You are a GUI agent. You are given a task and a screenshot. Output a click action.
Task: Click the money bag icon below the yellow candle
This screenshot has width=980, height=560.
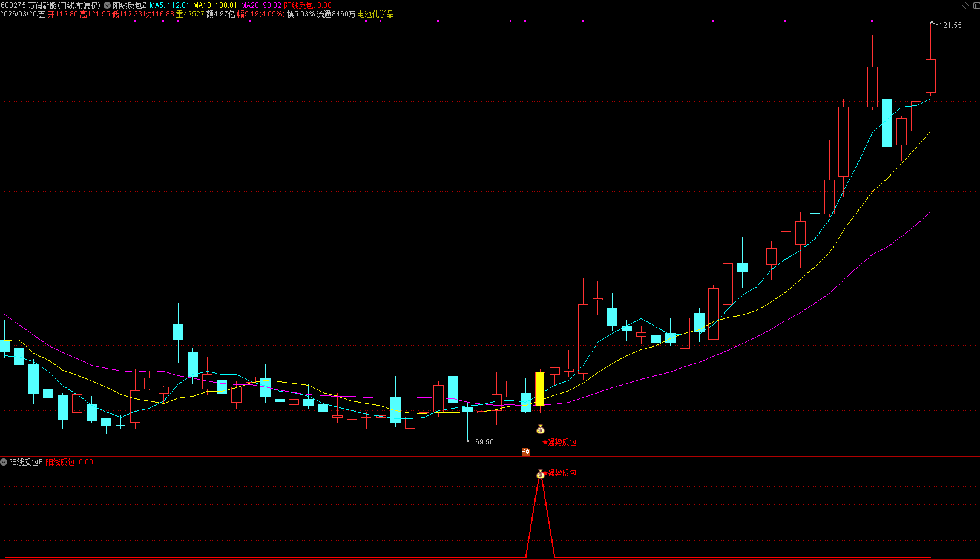coord(541,430)
